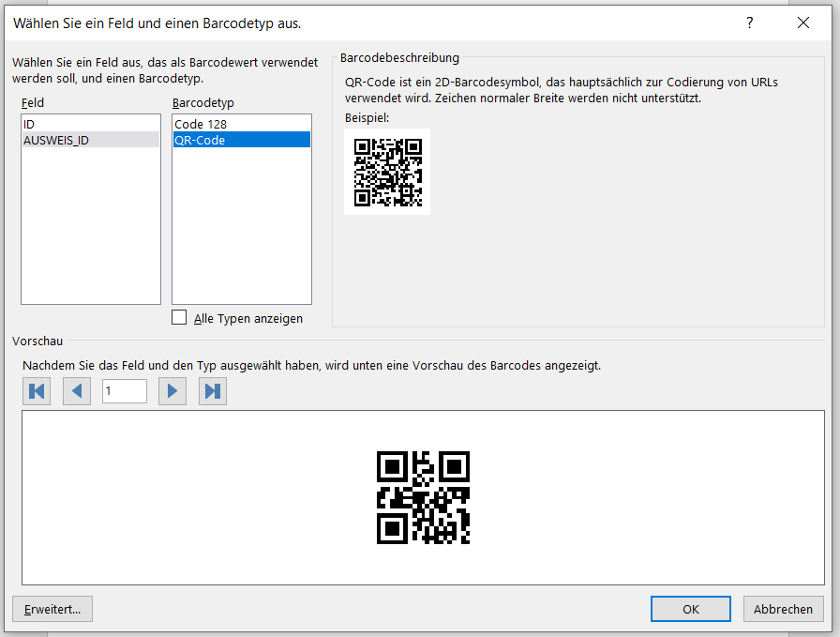Choose Code 128 as barcode type

click(242, 125)
